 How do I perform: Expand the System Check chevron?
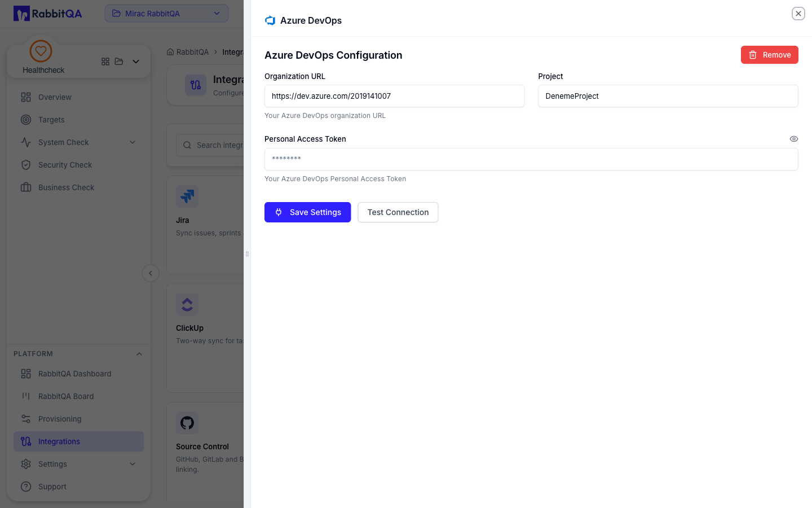pyautogui.click(x=133, y=142)
